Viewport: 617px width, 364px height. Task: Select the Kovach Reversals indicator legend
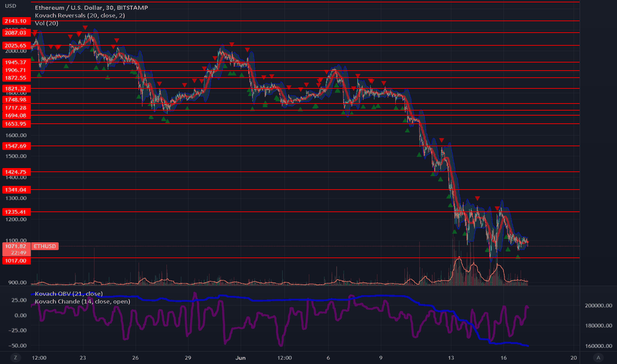[x=80, y=15]
